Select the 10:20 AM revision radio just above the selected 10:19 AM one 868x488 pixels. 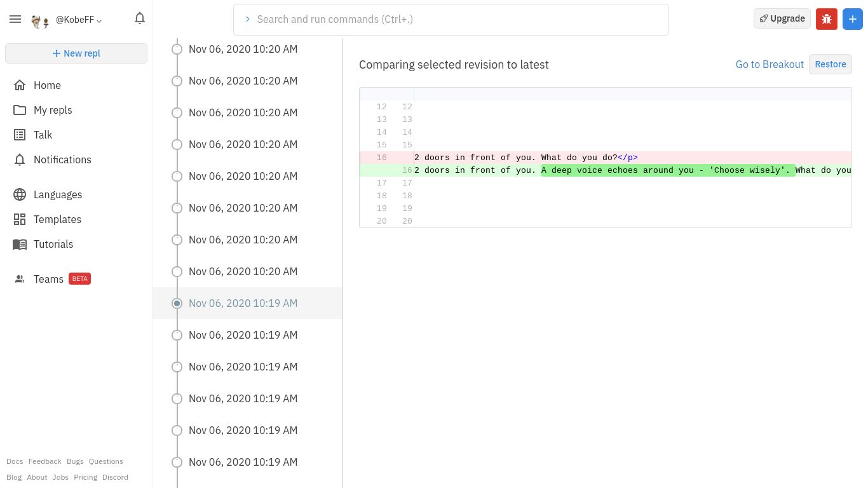coord(177,271)
